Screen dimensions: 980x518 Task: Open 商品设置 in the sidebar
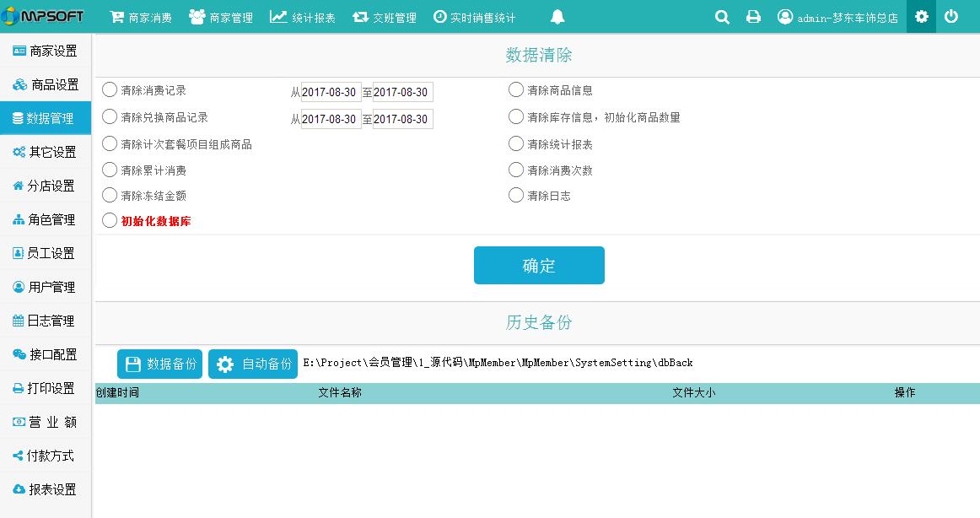click(46, 84)
